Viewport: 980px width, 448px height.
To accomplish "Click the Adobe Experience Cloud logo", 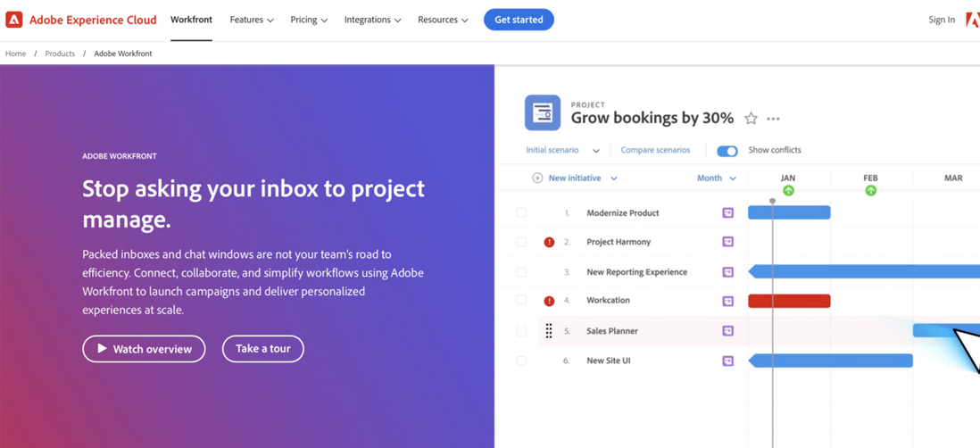I will click(81, 20).
